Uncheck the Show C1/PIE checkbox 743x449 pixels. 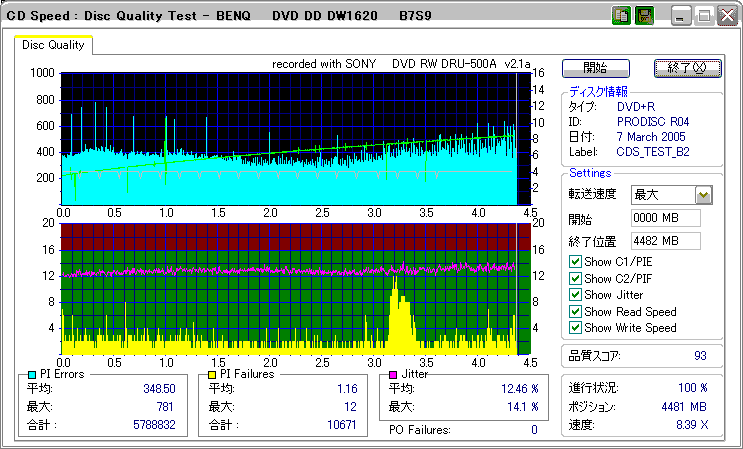(x=574, y=262)
